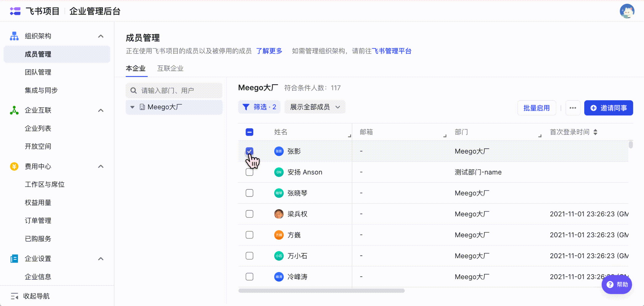Open the 展示全部成员 dropdown
The image size is (644, 306).
[315, 107]
